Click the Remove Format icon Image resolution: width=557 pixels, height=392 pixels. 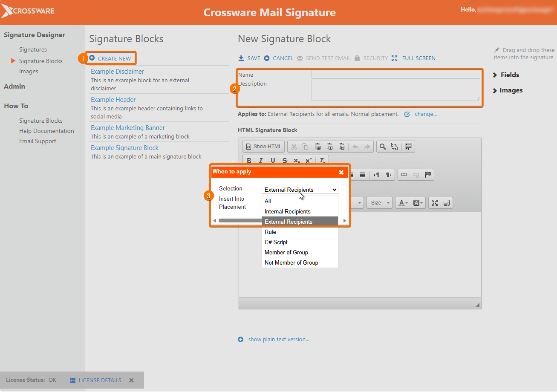click(x=322, y=161)
